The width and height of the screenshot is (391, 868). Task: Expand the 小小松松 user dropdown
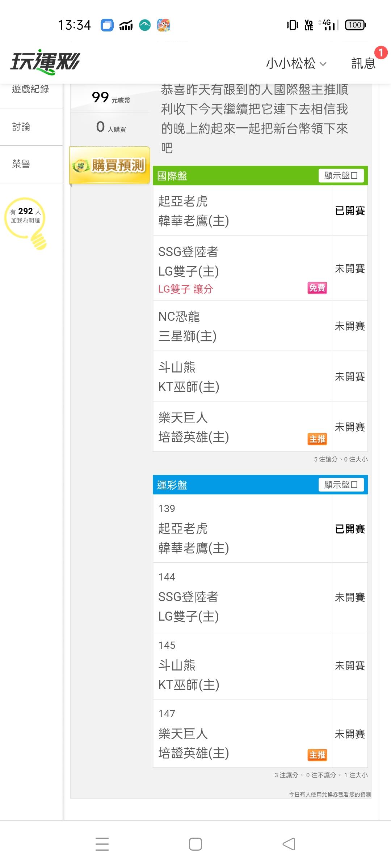tap(296, 64)
